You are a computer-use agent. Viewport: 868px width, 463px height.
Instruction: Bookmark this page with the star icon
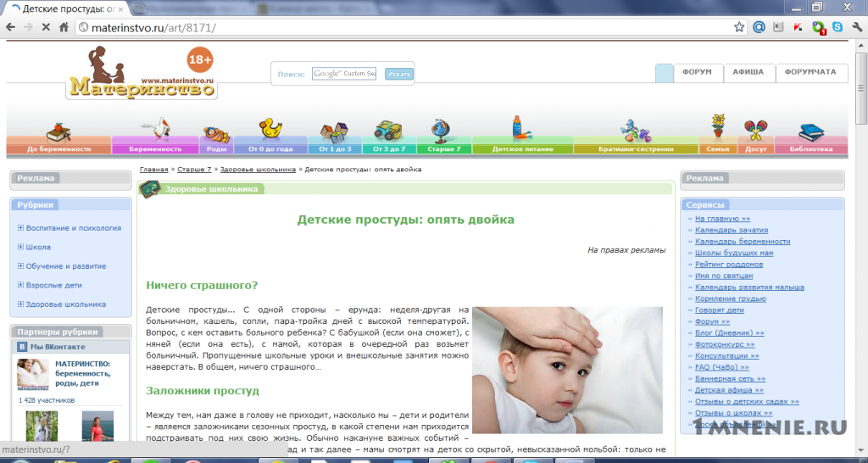739,27
